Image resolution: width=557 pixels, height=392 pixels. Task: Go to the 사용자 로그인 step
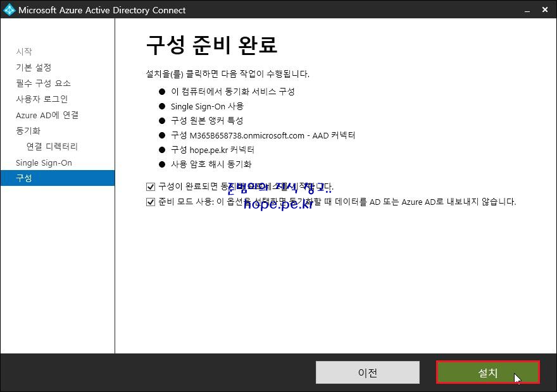click(42, 99)
